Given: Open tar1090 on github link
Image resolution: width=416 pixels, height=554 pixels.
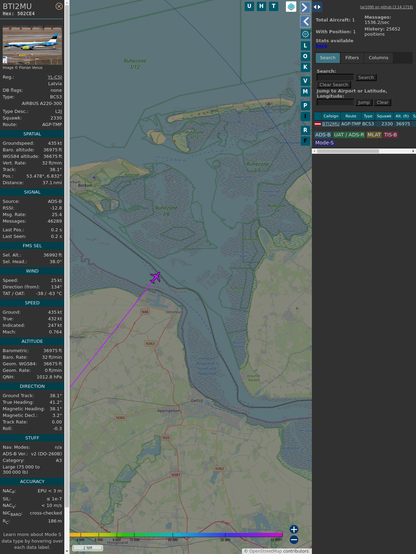Looking at the screenshot, I should point(386,7).
